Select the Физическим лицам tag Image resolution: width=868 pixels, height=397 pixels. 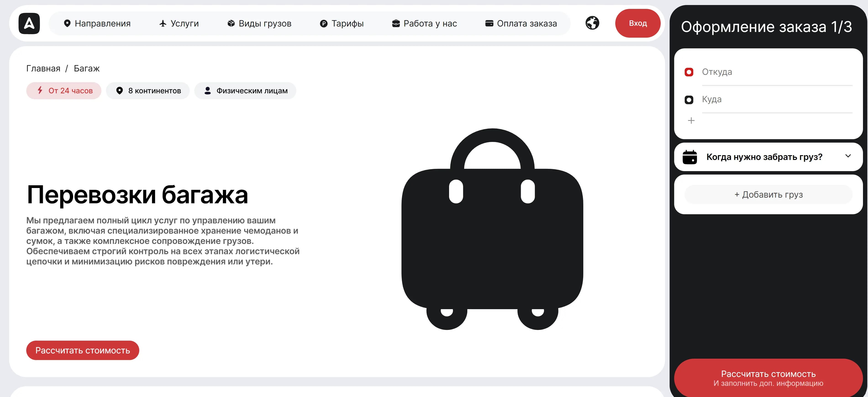click(x=245, y=91)
